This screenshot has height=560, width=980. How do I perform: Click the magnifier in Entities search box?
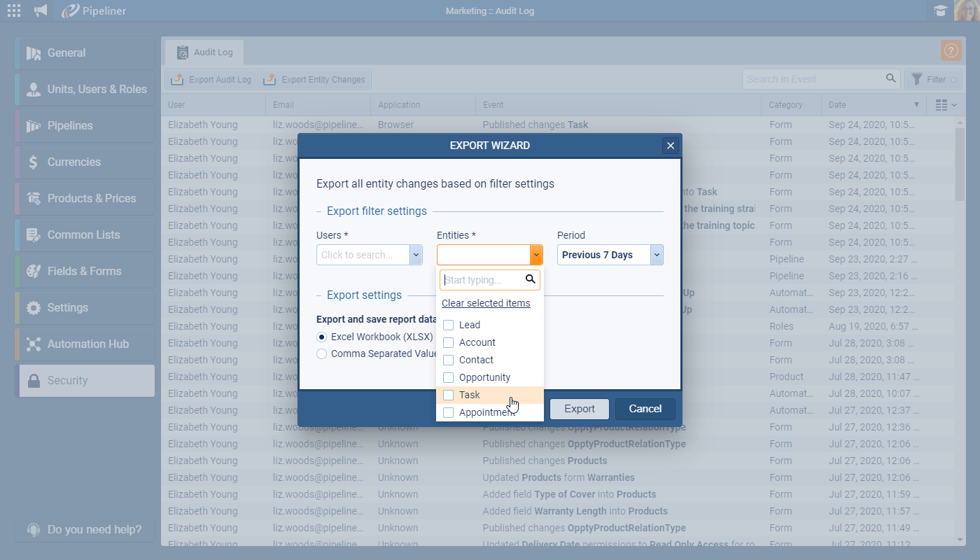pyautogui.click(x=530, y=280)
